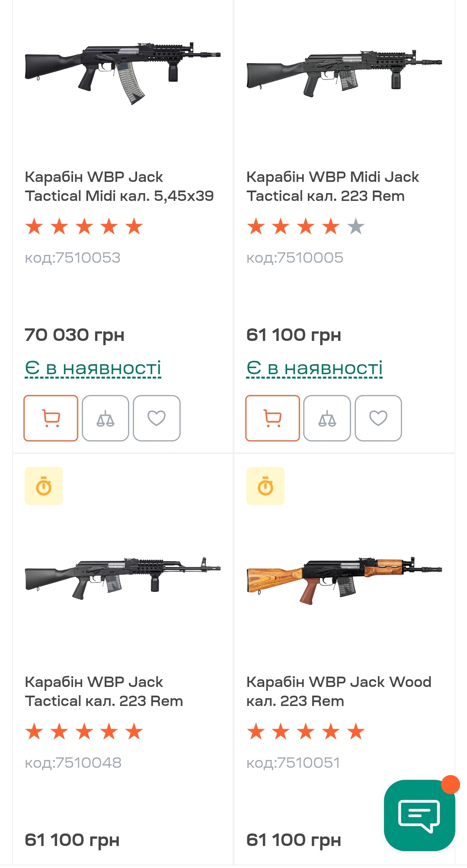Viewport: 467px width, 868px height.
Task: Open the live chat widget
Action: pos(419,815)
